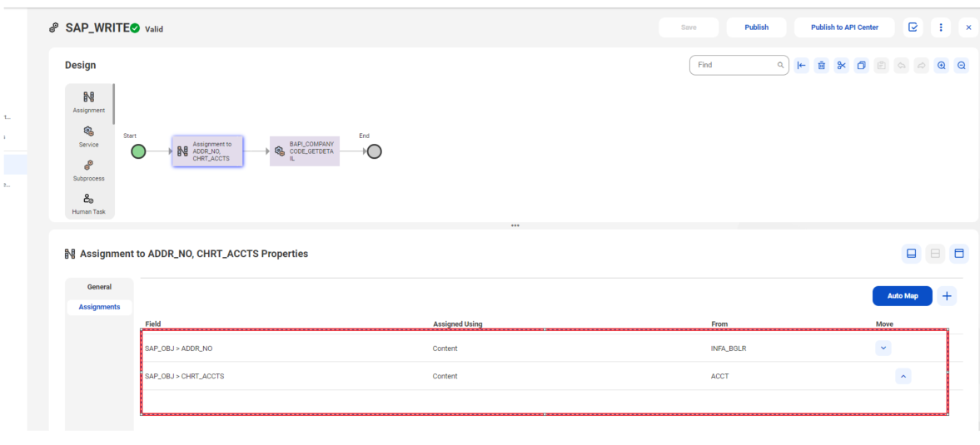Click the magnifier icon in Find box
This screenshot has width=980, height=445.
coord(780,65)
